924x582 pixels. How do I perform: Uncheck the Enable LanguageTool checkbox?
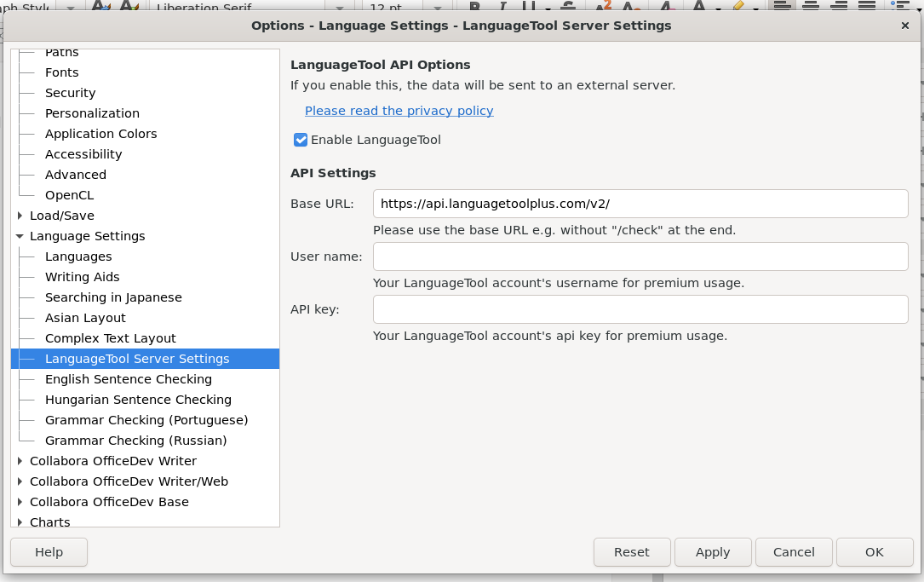pyautogui.click(x=301, y=140)
